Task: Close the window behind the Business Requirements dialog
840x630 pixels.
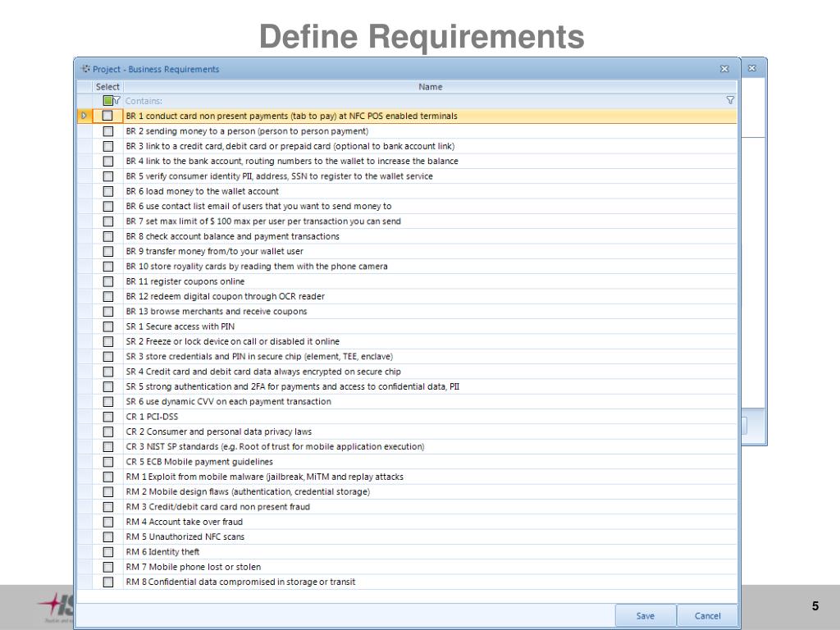Action: click(752, 68)
